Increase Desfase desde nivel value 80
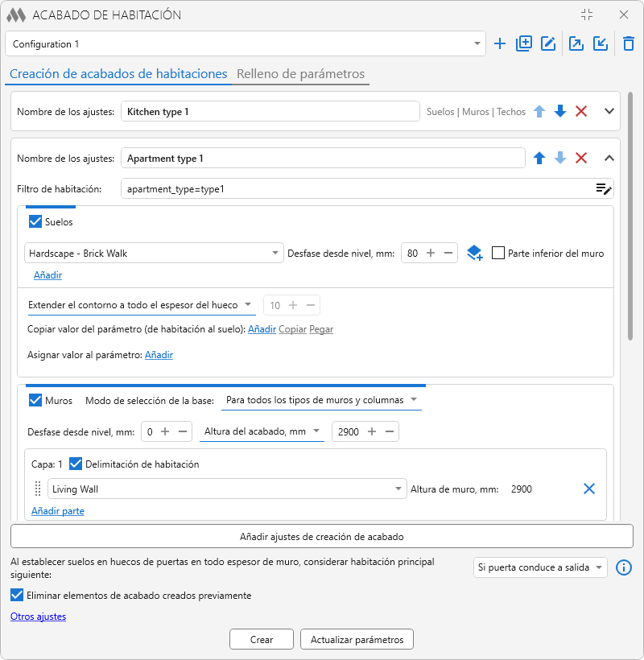644x660 pixels. point(431,253)
